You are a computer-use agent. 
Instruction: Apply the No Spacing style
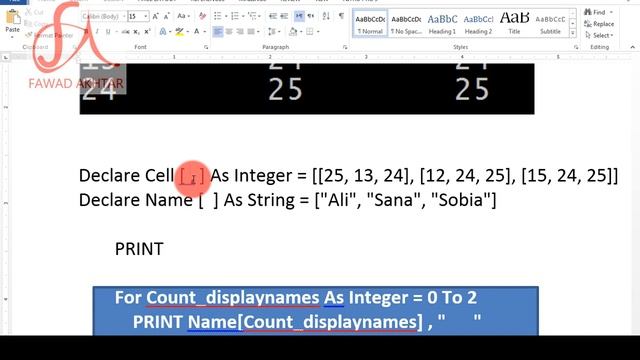[406, 24]
